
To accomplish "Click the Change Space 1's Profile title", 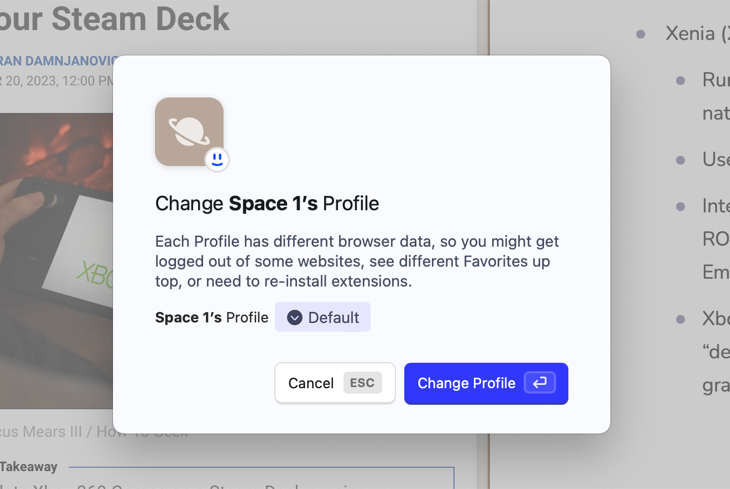I will (267, 204).
